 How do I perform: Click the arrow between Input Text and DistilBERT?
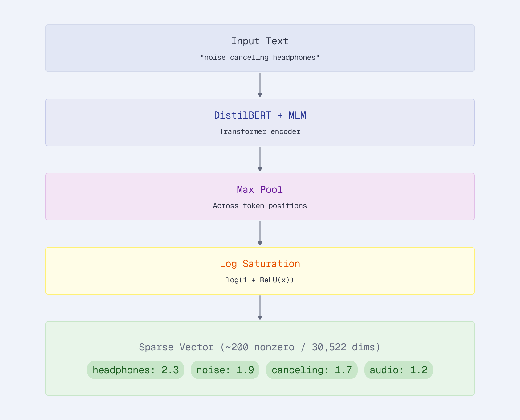[x=260, y=85]
